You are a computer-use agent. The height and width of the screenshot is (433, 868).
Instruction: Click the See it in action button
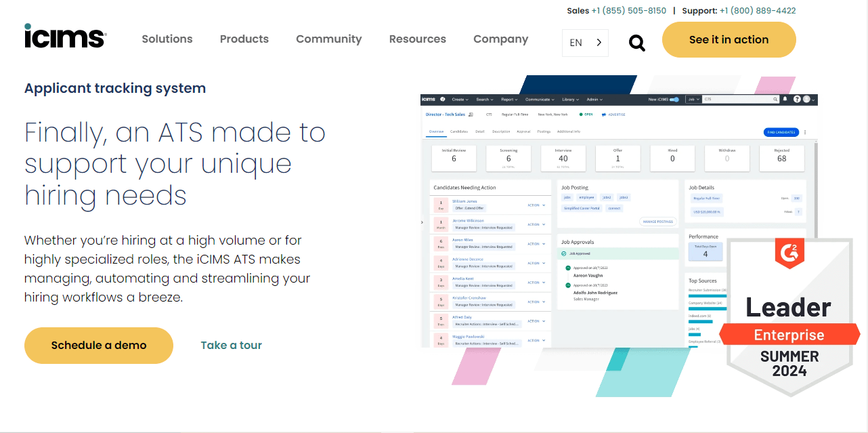pyautogui.click(x=729, y=39)
